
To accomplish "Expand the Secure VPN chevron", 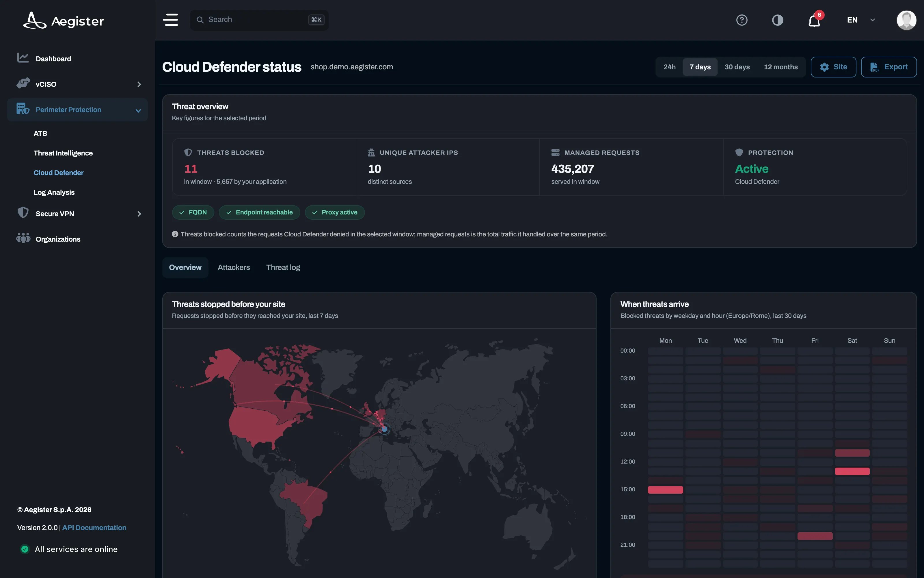I will (x=139, y=214).
